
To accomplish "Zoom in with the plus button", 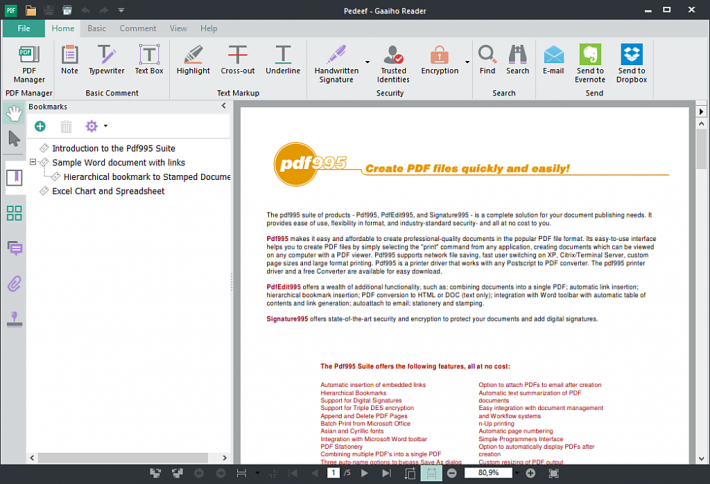I will 530,473.
